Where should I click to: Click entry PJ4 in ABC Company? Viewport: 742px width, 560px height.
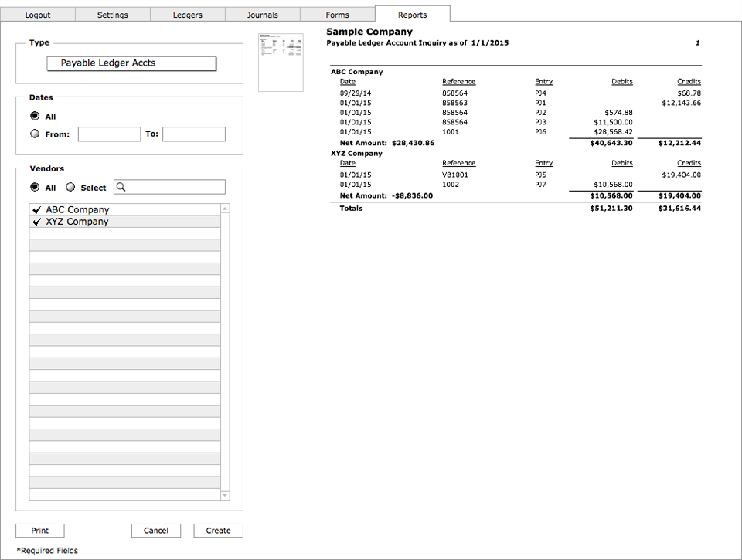pos(540,93)
